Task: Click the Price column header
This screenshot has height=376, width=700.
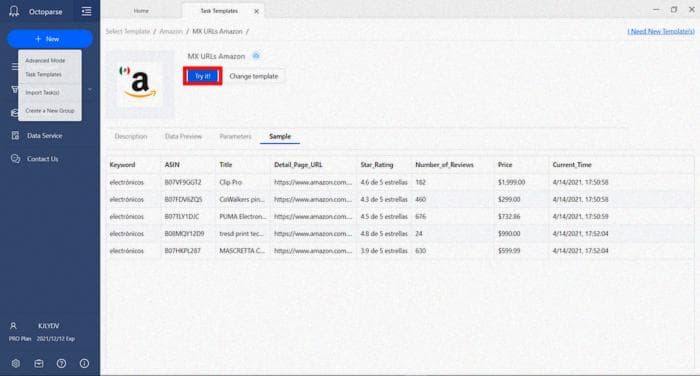Action: 505,165
